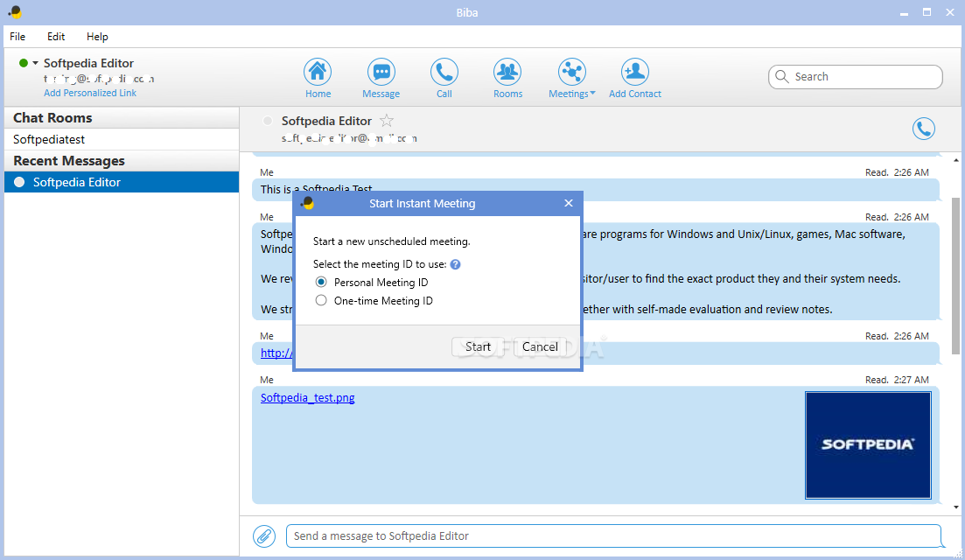The height and width of the screenshot is (560, 965).
Task: Open the Rooms toolbar icon
Action: tap(507, 72)
